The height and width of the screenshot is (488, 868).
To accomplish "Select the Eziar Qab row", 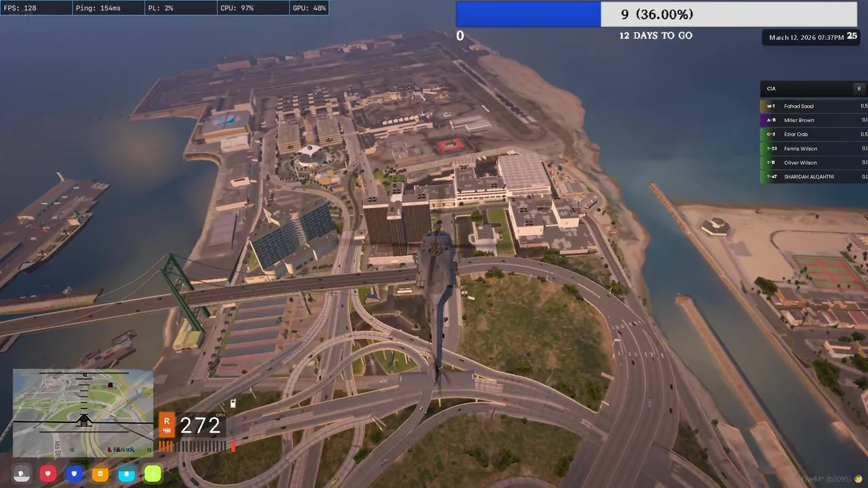I will [x=814, y=134].
